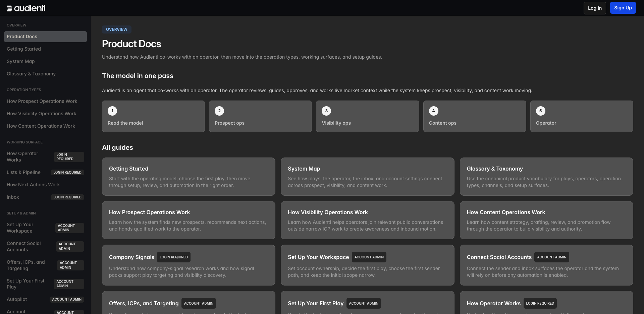Click the Product Docs page heading

[x=131, y=44]
